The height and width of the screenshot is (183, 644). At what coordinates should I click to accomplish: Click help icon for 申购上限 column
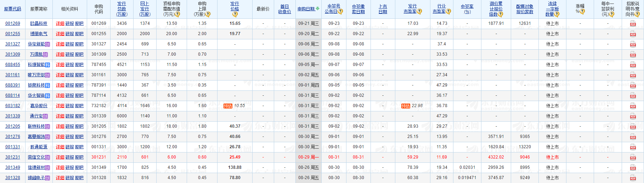208,15
